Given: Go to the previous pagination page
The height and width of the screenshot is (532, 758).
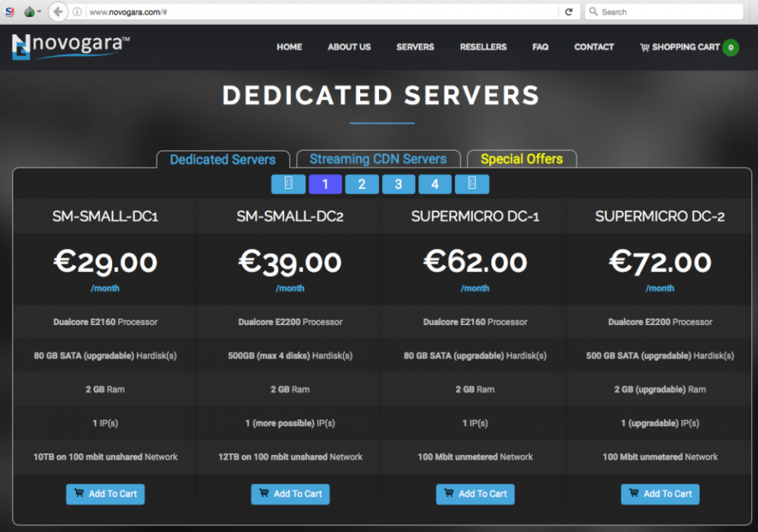Looking at the screenshot, I should pyautogui.click(x=288, y=184).
